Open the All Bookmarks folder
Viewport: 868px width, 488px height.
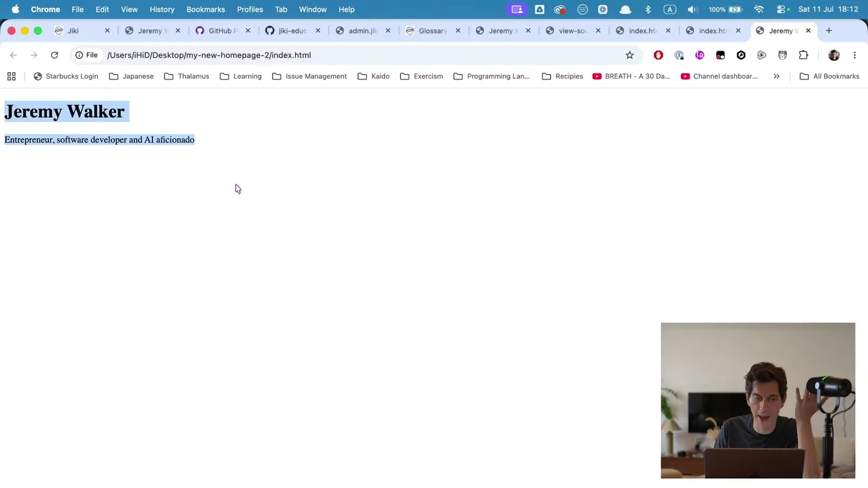(x=829, y=76)
